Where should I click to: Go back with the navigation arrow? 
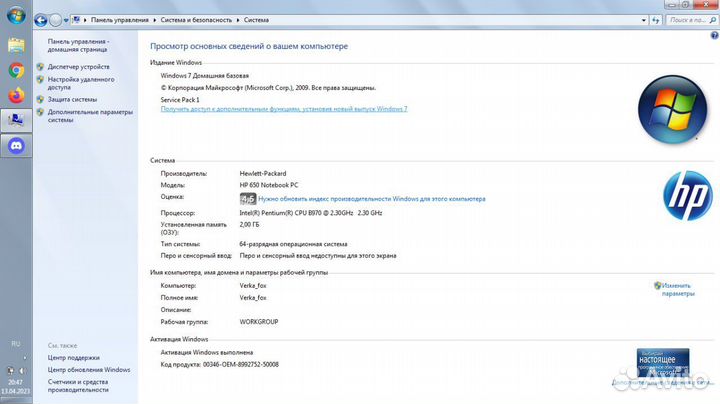41,20
